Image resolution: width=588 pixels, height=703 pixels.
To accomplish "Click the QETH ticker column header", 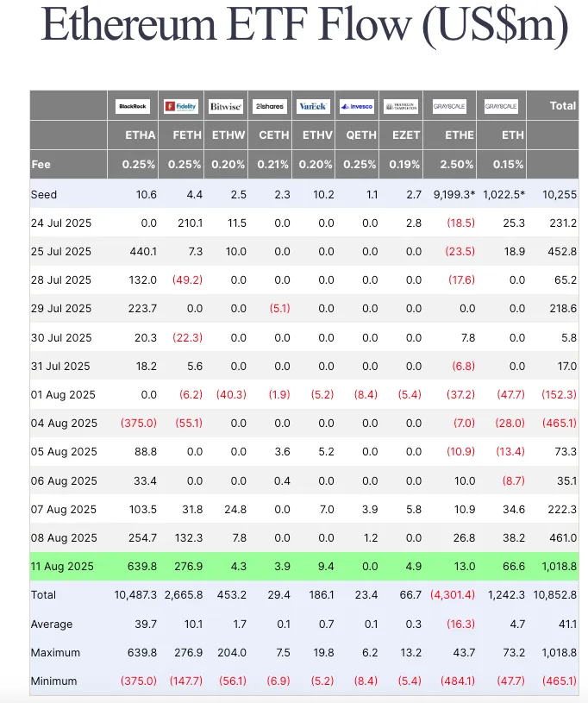I will (362, 135).
